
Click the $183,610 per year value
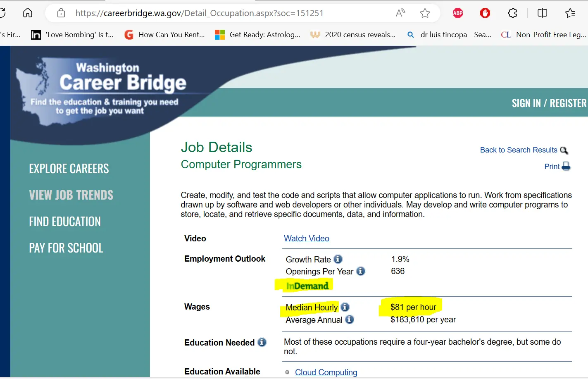point(423,319)
